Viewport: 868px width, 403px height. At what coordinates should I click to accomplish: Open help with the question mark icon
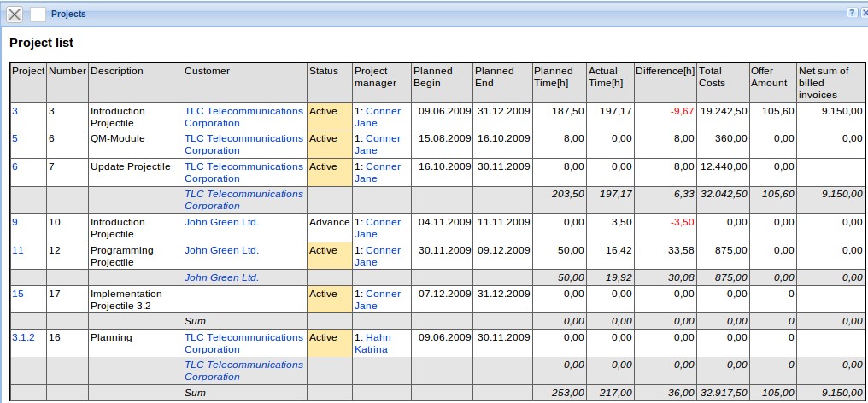(852, 13)
